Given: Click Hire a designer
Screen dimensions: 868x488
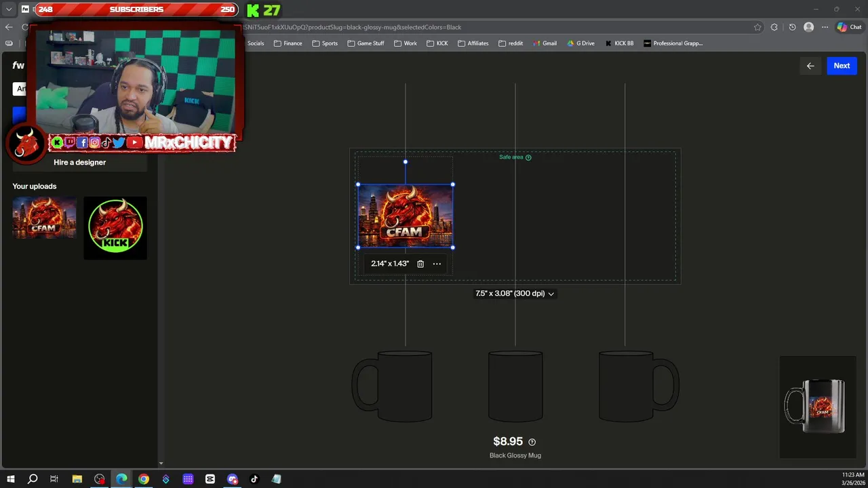Looking at the screenshot, I should (x=79, y=163).
